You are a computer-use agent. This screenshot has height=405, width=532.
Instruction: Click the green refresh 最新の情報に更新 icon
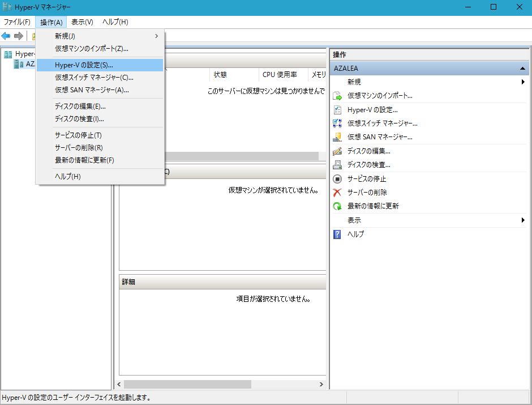click(x=337, y=206)
